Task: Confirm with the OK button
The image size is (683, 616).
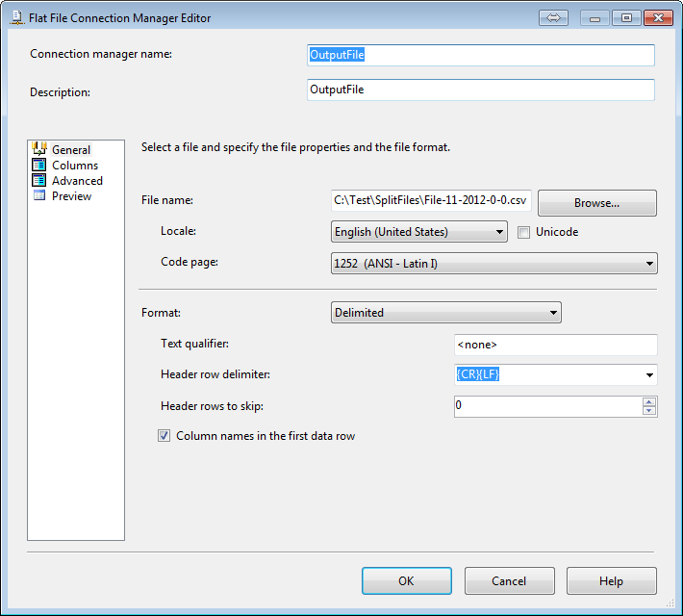Action: (406, 580)
